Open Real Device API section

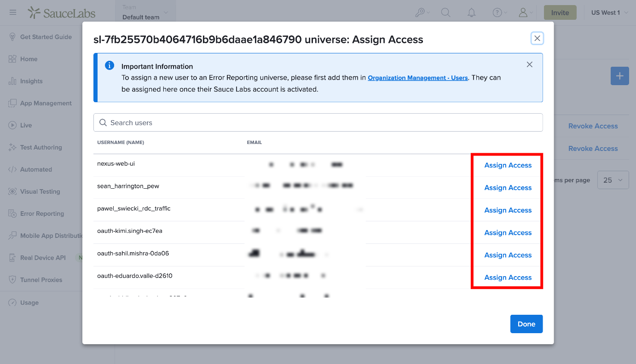tap(43, 258)
